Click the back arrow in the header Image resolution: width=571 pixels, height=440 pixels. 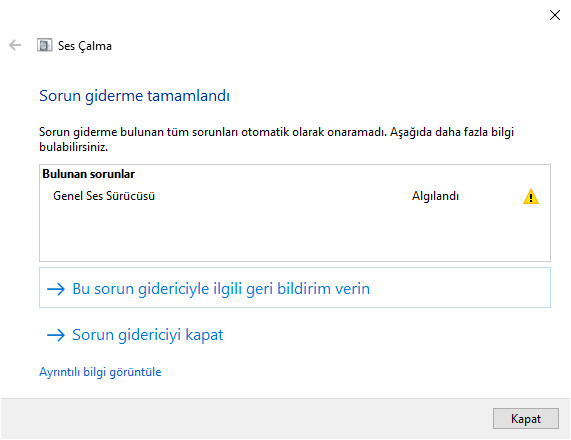pos(15,45)
